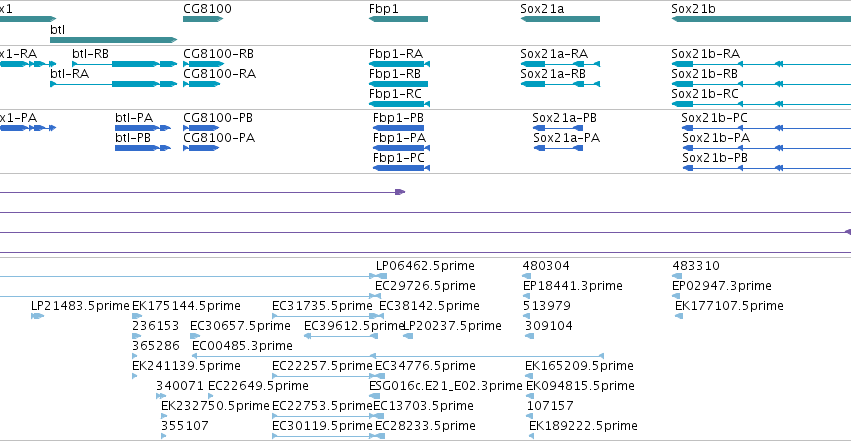Select EST EC30657.5prime label
This screenshot has width=851, height=441.
(x=240, y=326)
